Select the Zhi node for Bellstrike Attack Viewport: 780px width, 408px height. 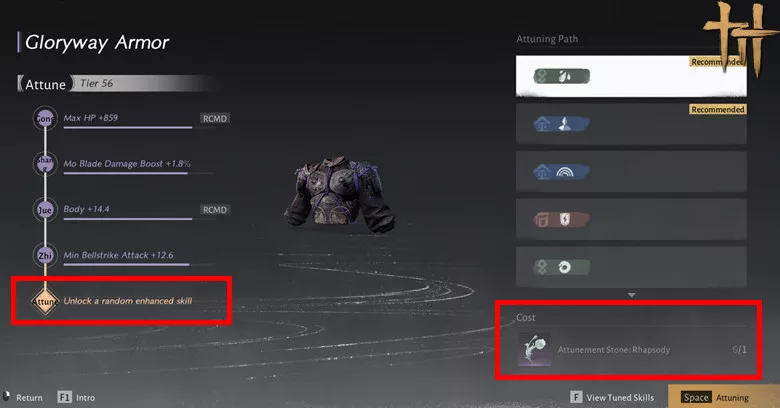pyautogui.click(x=45, y=256)
